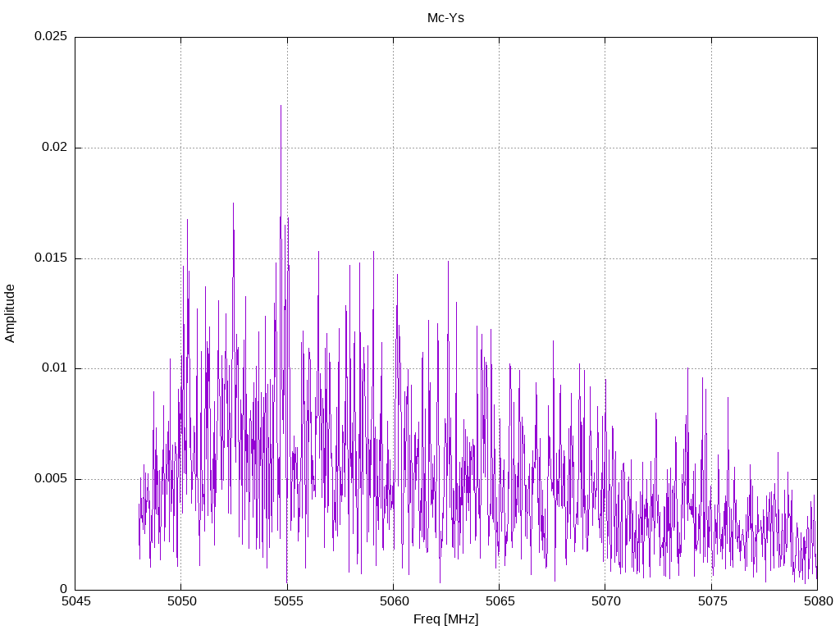Viewport: 840px width, 630px height.
Task: Click the 0.025 y-axis tick label
Action: (51, 36)
